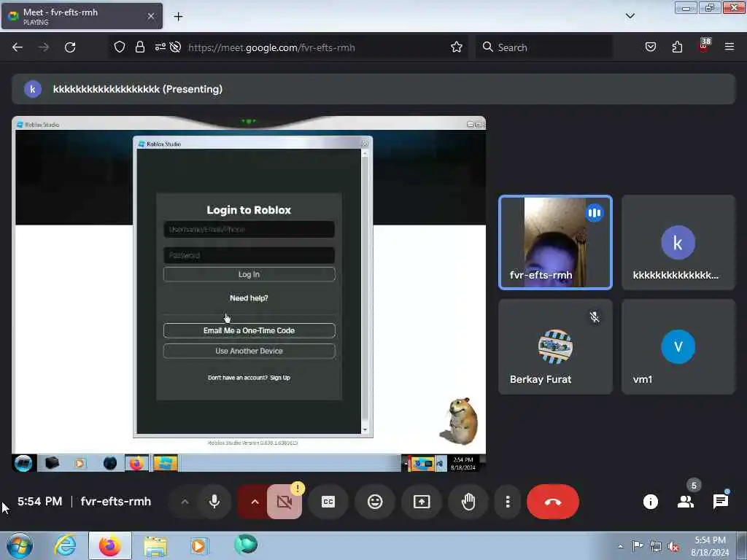This screenshot has width=747, height=560.
Task: Click Use Another Device button
Action: [x=249, y=351]
